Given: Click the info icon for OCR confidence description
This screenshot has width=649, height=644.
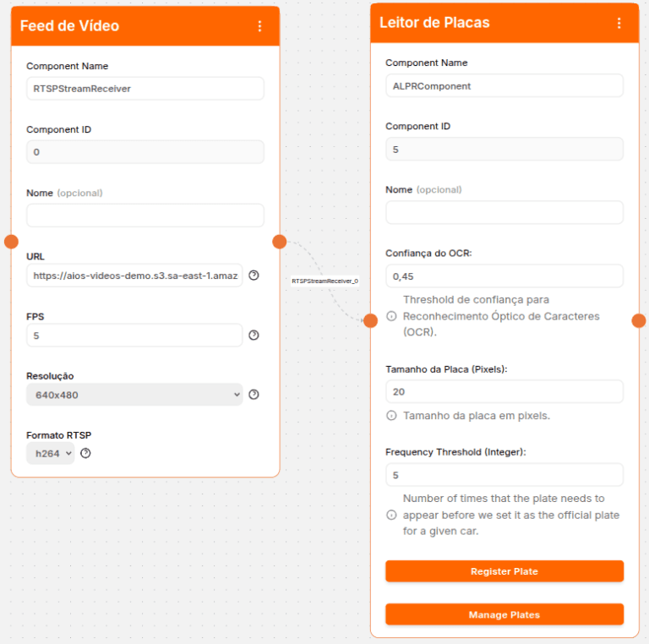Looking at the screenshot, I should coord(391,316).
